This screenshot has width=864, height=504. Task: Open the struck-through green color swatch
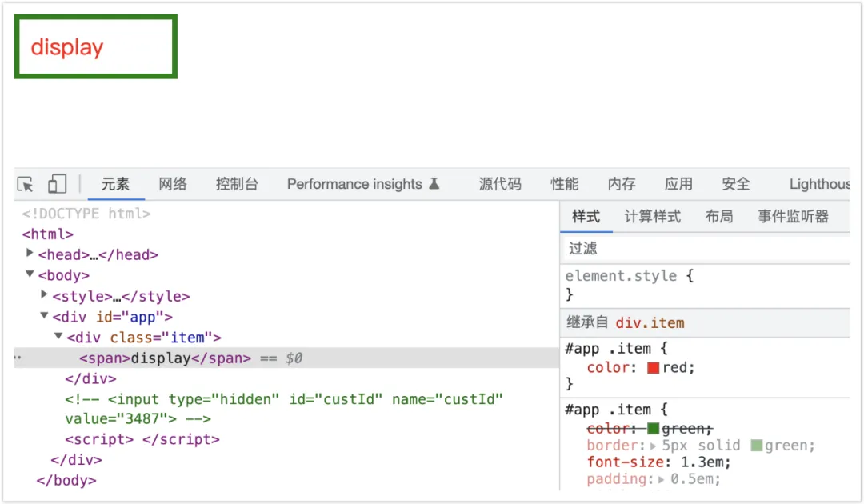point(654,429)
